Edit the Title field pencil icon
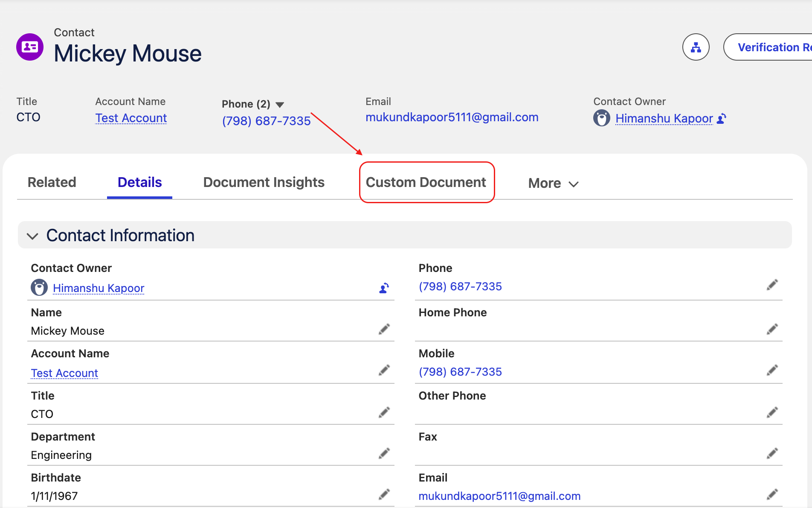Viewport: 812px width, 508px height. 384,412
